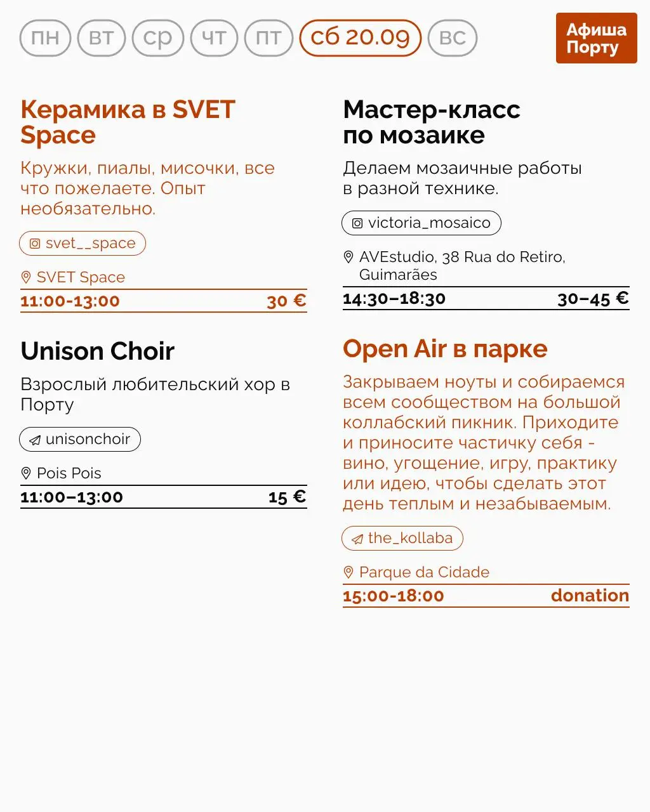Click the location pin for Parque da Cidade

pyautogui.click(x=348, y=572)
